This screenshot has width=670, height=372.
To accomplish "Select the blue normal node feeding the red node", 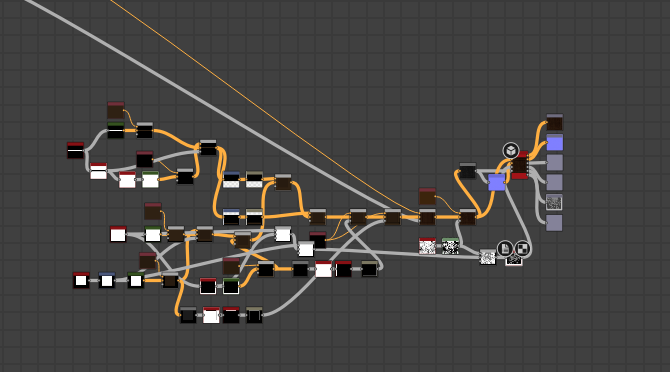I will 496,182.
